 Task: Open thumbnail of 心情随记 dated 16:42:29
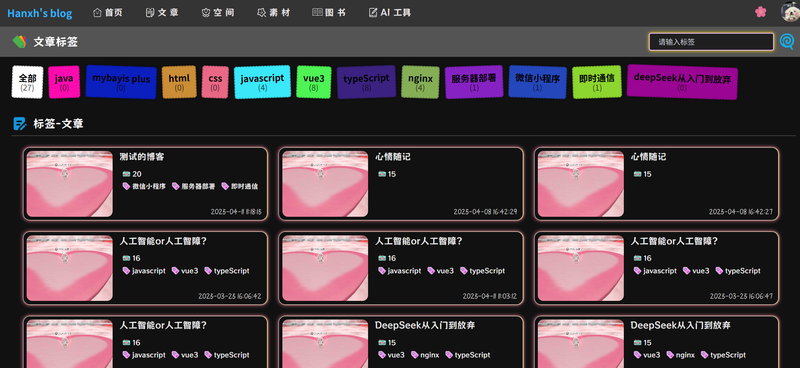(x=325, y=184)
